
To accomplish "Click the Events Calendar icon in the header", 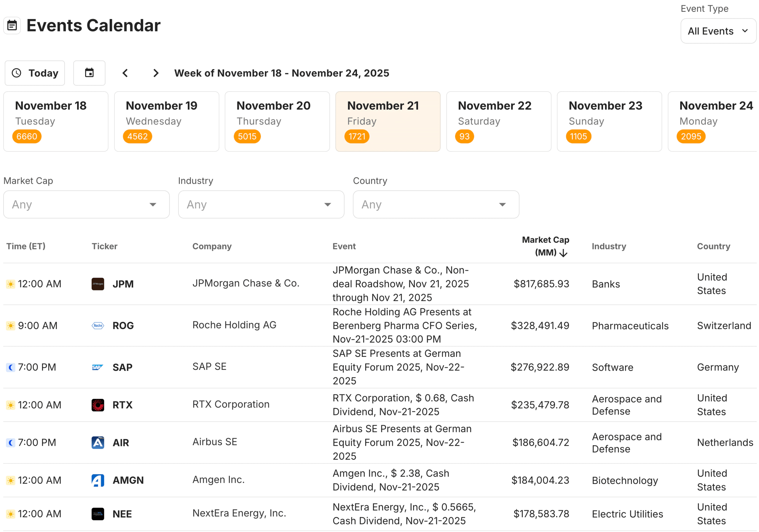I will (x=12, y=25).
